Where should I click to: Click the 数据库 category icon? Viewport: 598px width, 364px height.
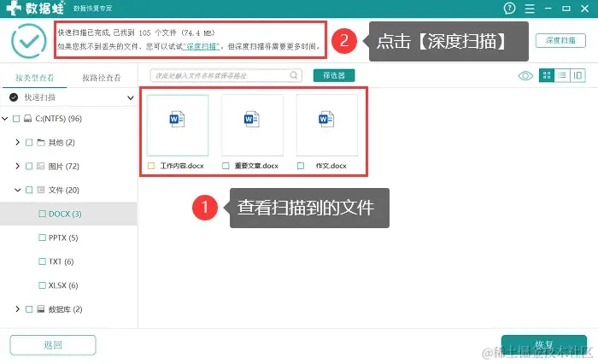tap(41, 309)
